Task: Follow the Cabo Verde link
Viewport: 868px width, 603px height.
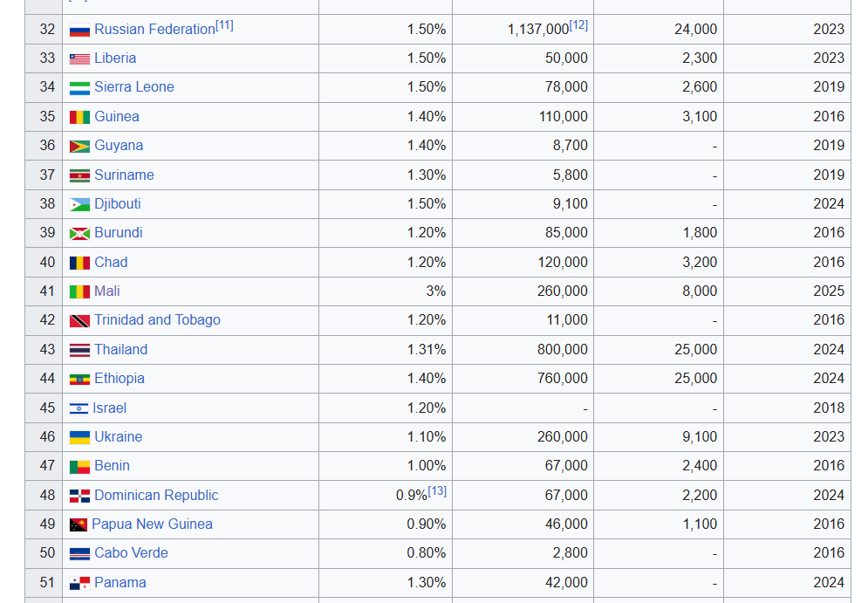Action: tap(131, 553)
